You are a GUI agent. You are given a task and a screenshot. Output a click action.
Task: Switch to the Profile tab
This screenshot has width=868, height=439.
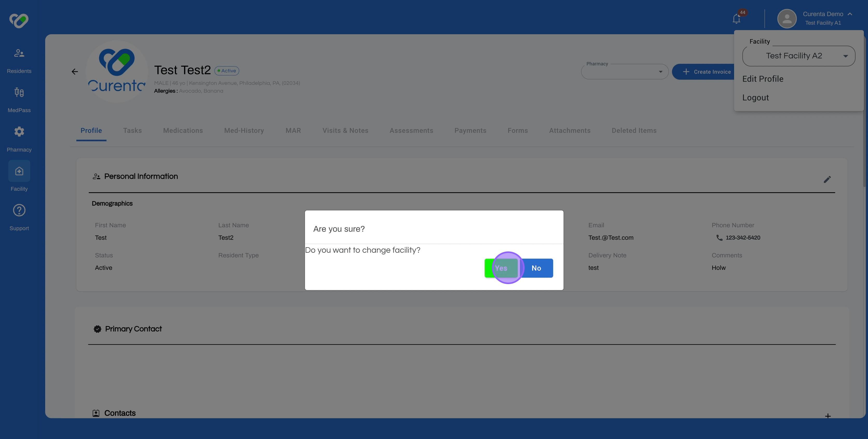91,131
